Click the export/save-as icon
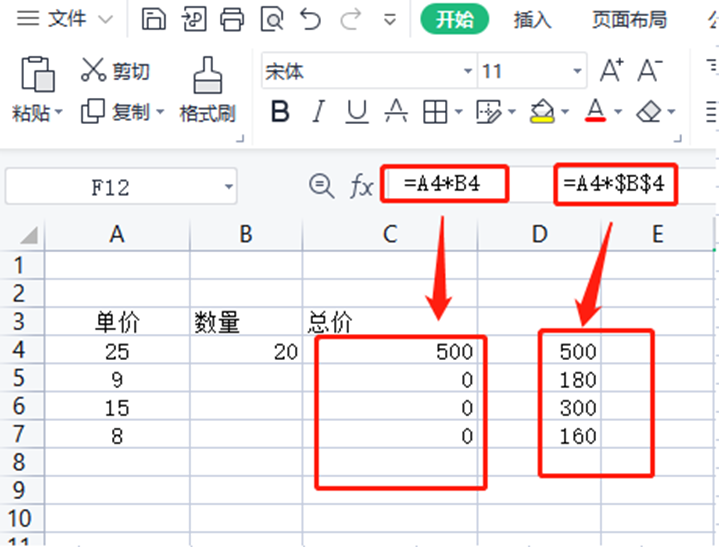 pyautogui.click(x=194, y=20)
